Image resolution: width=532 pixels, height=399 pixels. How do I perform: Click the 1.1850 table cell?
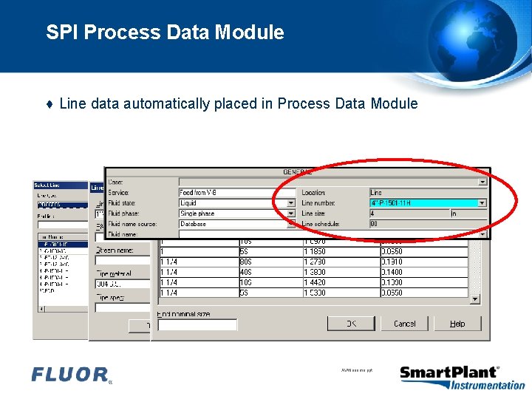coord(341,252)
